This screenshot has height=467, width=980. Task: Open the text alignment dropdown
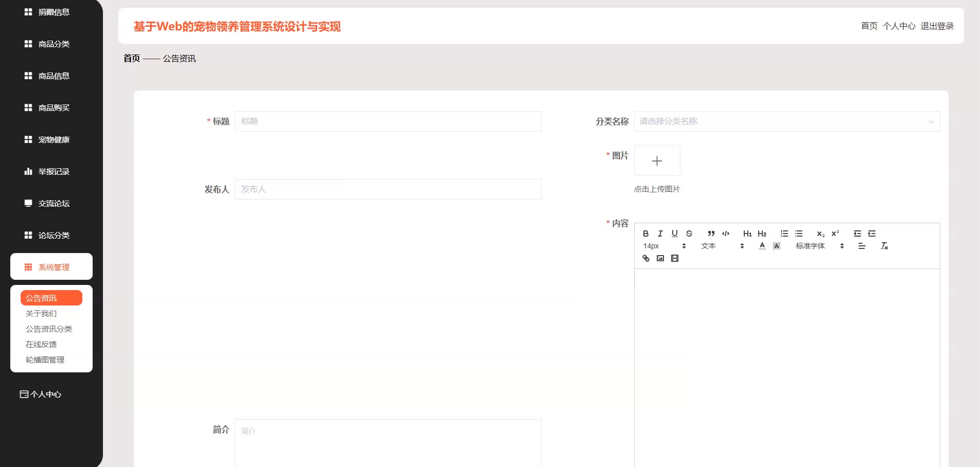[862, 246]
